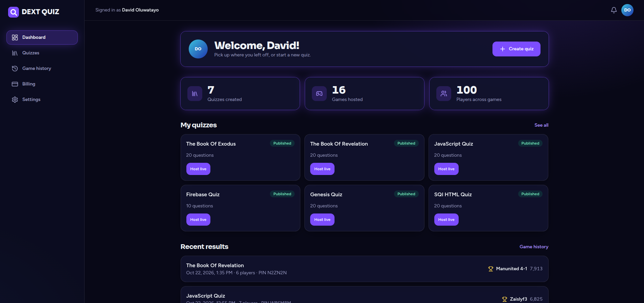The image size is (644, 303).
Task: Click See all quizzes link
Action: (x=541, y=125)
